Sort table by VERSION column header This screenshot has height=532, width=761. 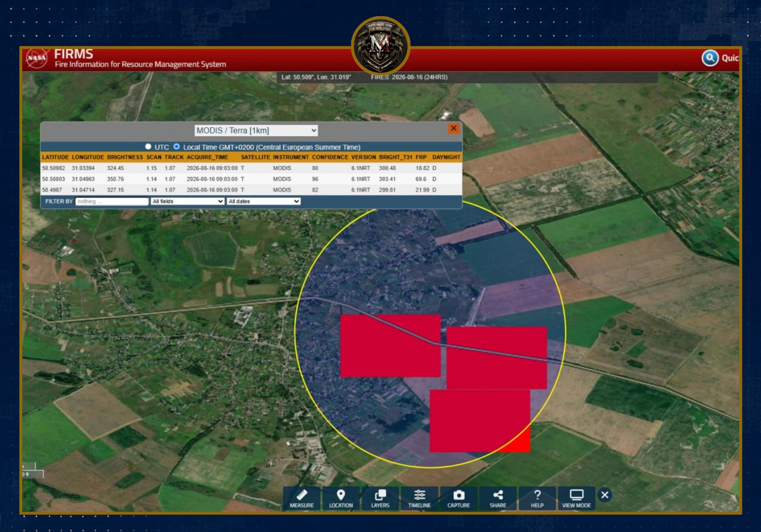[364, 157]
